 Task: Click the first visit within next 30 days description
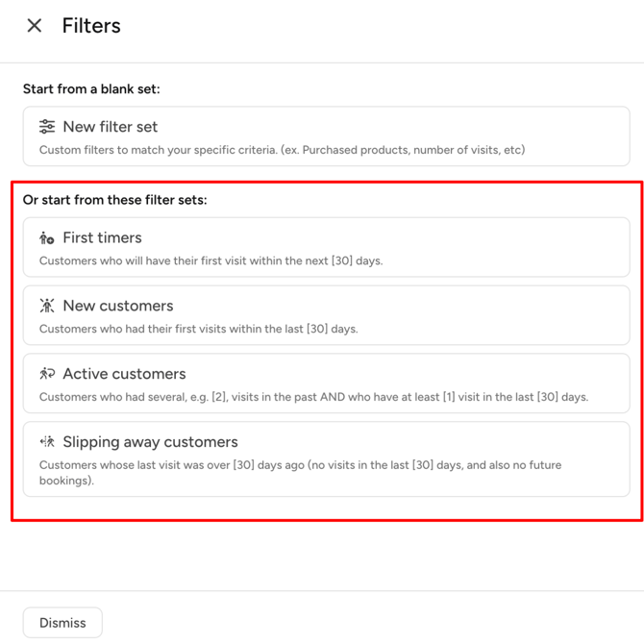point(211,260)
